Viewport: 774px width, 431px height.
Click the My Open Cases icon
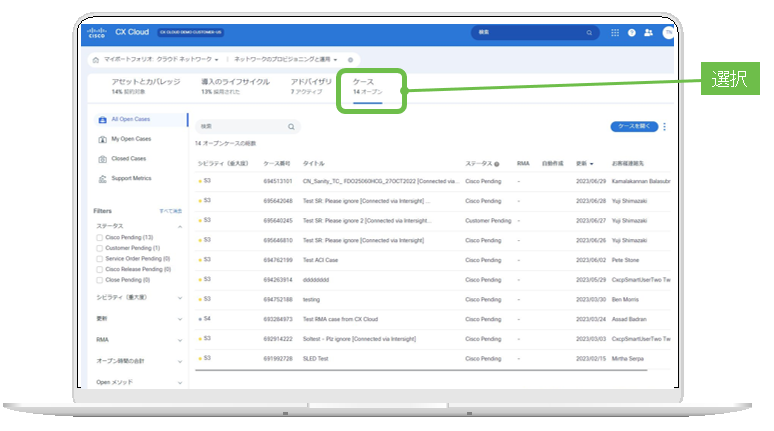pos(102,139)
